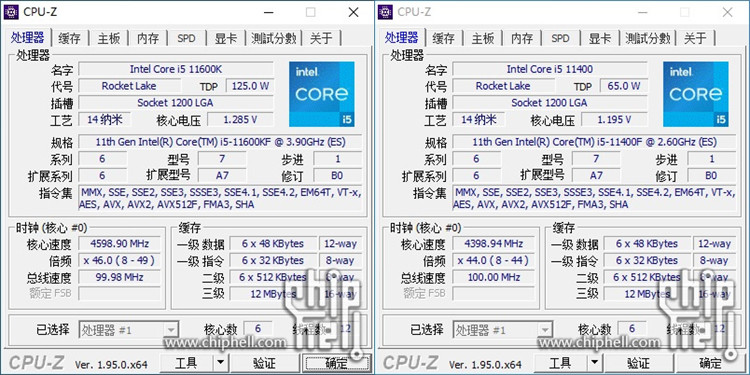750x375 pixels.
Task: Click revision B0 in left window
Action: (338, 176)
